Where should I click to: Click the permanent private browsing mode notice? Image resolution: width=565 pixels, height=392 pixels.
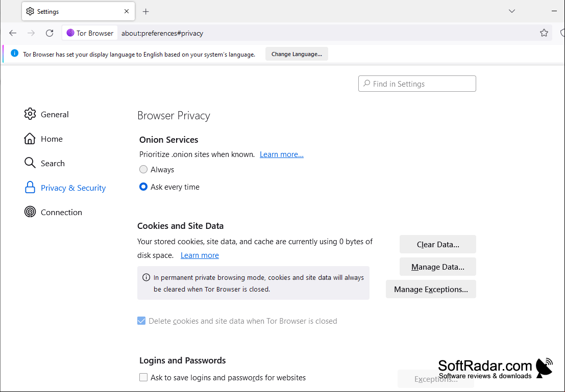[253, 283]
